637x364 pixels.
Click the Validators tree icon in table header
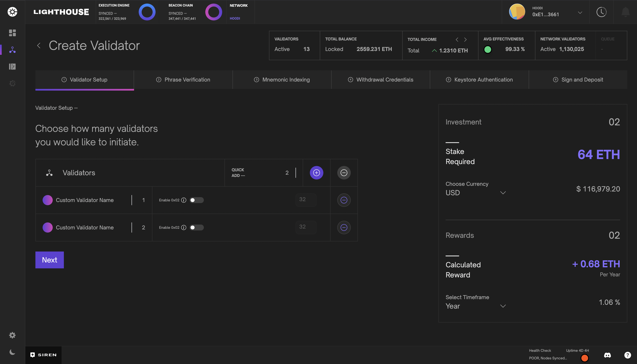(x=49, y=173)
